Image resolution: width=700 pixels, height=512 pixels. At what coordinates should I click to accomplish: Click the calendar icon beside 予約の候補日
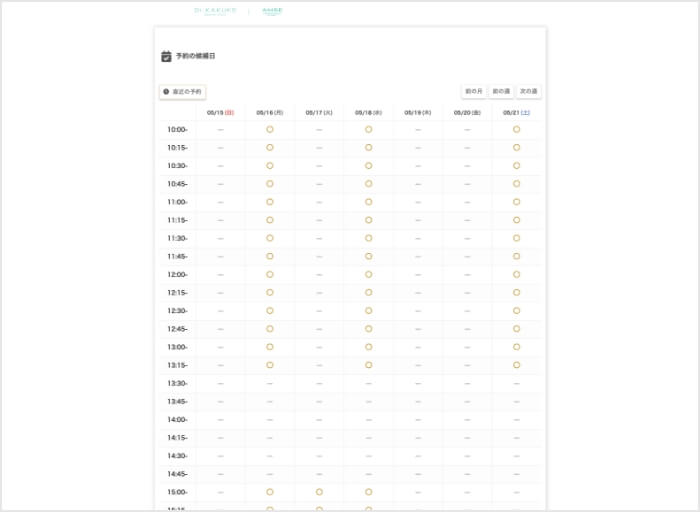166,56
